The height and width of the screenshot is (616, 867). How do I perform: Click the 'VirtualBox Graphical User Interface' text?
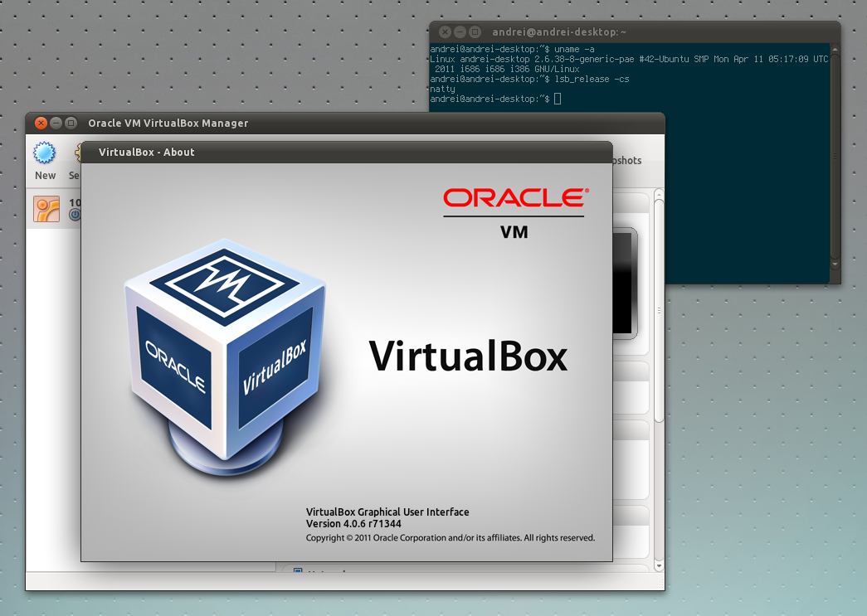(387, 512)
